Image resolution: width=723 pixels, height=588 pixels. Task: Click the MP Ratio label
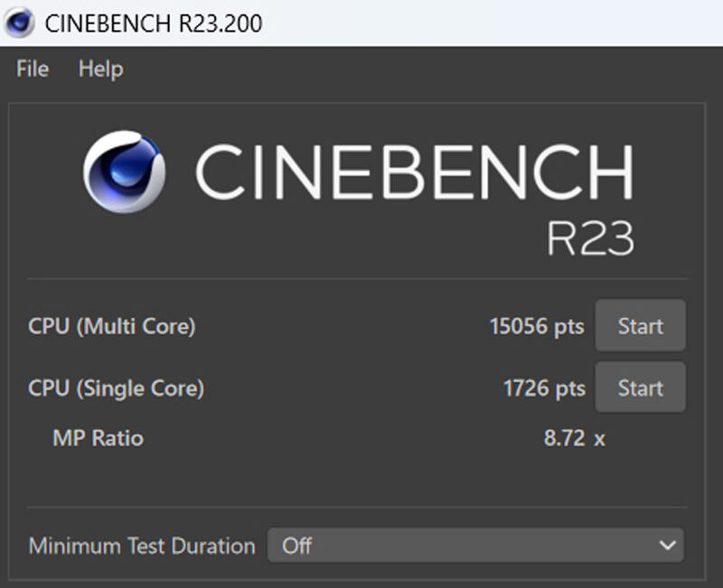tap(99, 438)
